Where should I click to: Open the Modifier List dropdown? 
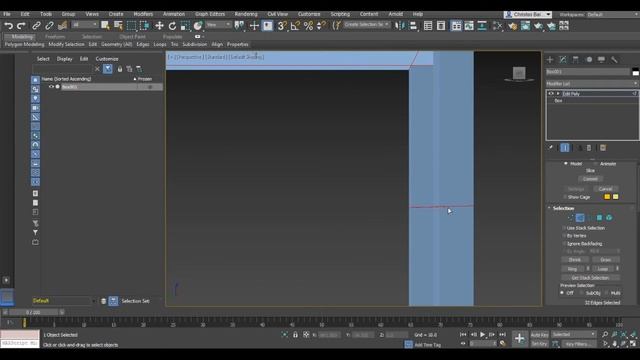(x=591, y=84)
